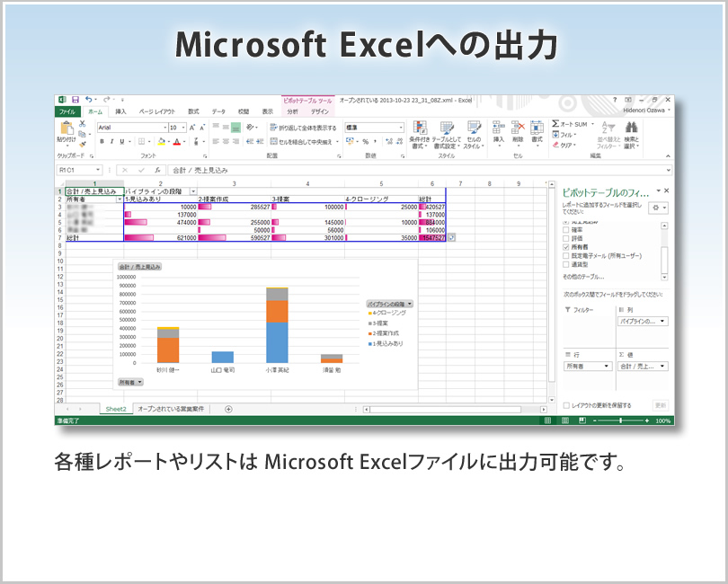Increase font size with larger A icon
Viewport: 728px width, 584px height.
tap(192, 128)
